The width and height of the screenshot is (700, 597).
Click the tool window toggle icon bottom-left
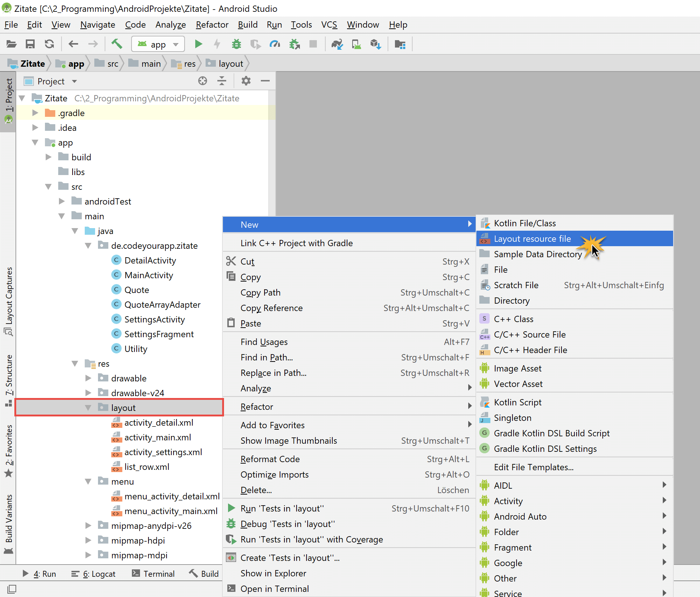[x=12, y=589]
